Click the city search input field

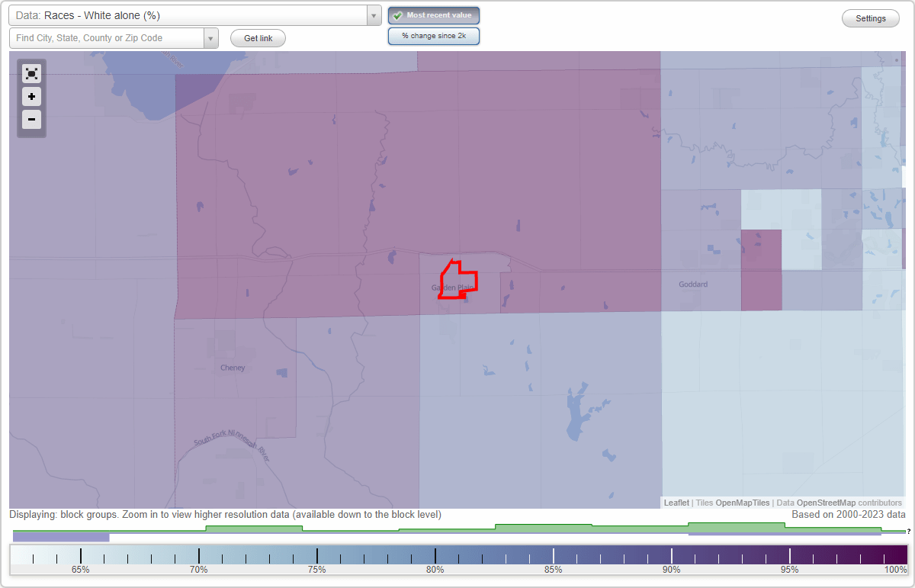(107, 37)
